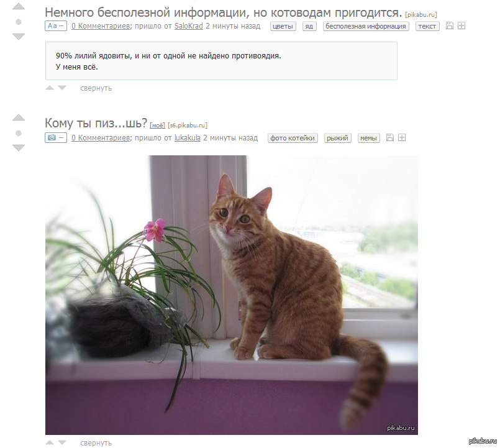Viewport: 500px width, 448px height.
Task: Click small up arrow under text post
Action: 50,88
